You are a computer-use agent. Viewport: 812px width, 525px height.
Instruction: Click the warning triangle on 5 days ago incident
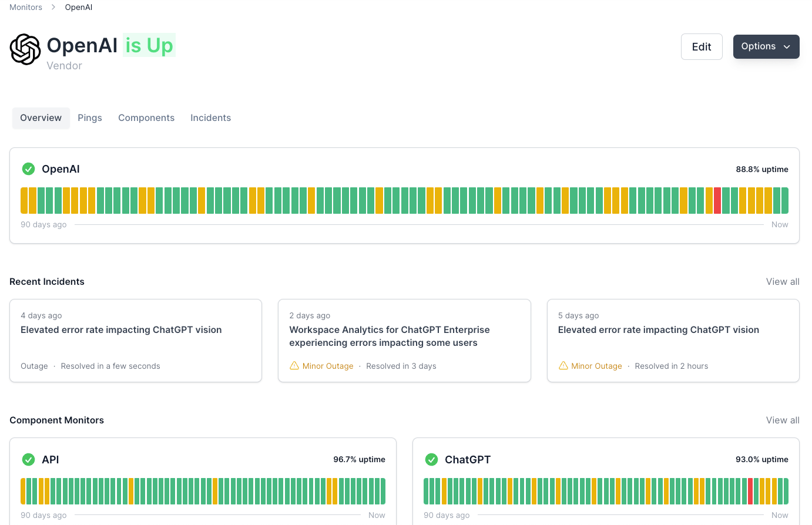tap(563, 366)
